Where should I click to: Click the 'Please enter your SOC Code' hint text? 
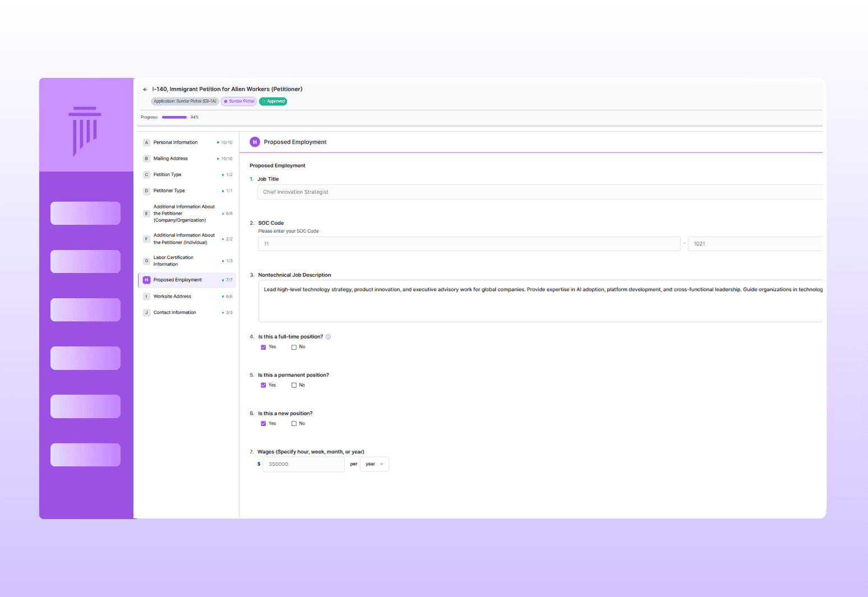[x=288, y=231]
